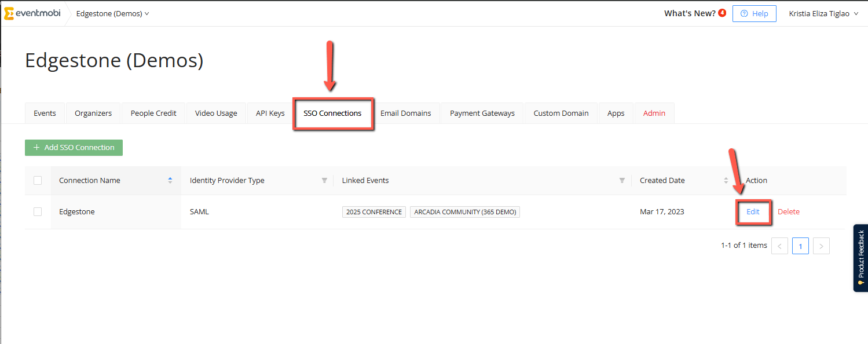Switch to the Email Domains tab

[x=405, y=114]
